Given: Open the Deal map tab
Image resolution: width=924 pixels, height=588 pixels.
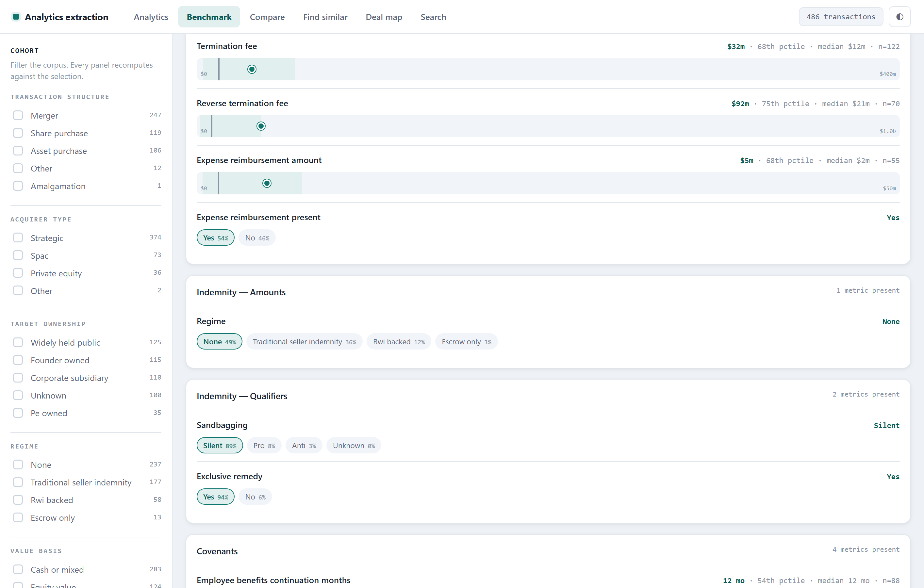Looking at the screenshot, I should point(384,17).
